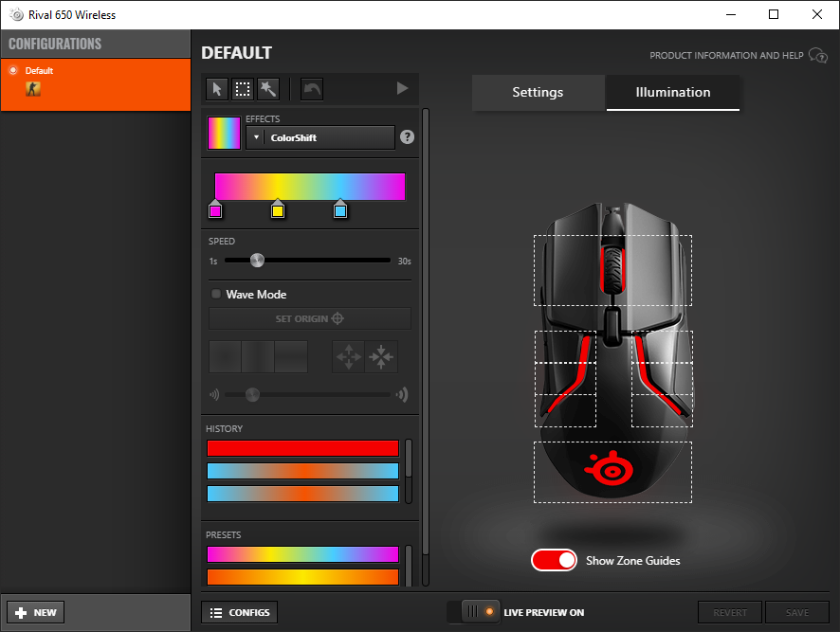840x632 pixels.
Task: Create a new configuration with New
Action: coord(36,612)
